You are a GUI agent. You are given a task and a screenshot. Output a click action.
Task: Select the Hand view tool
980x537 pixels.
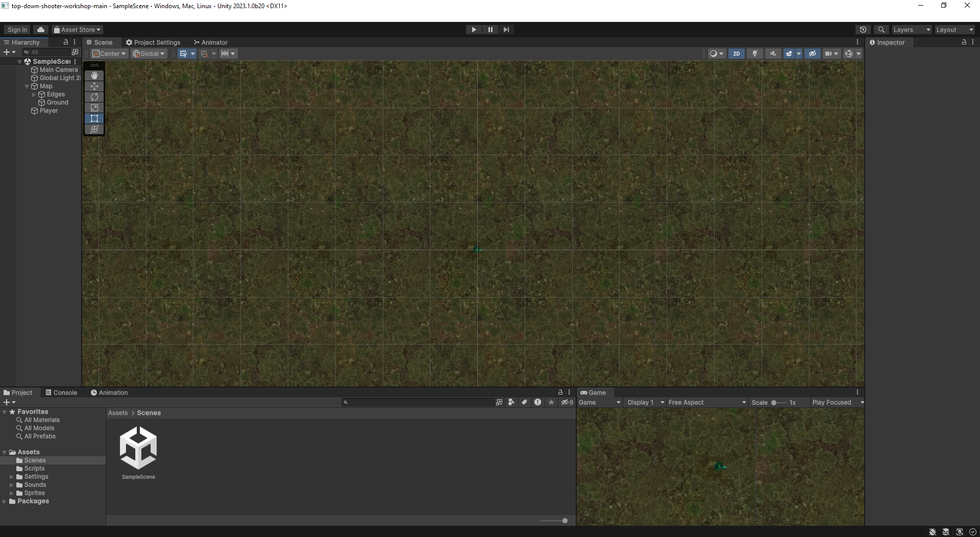coord(94,75)
